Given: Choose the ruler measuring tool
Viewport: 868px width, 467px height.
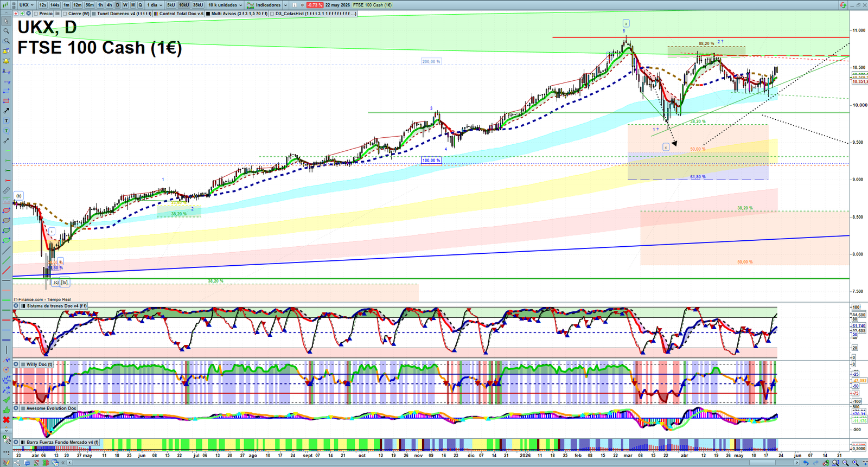Looking at the screenshot, I should (6, 190).
